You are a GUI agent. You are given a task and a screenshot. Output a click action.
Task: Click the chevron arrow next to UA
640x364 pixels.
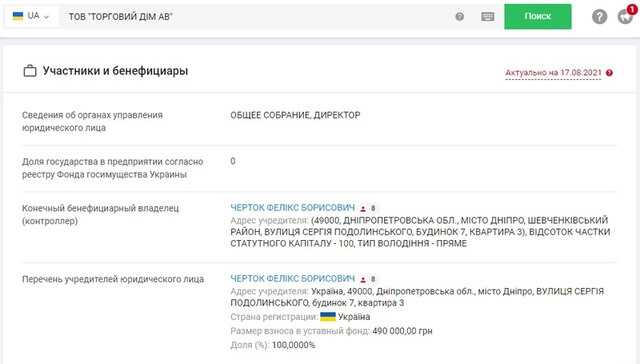tap(46, 17)
